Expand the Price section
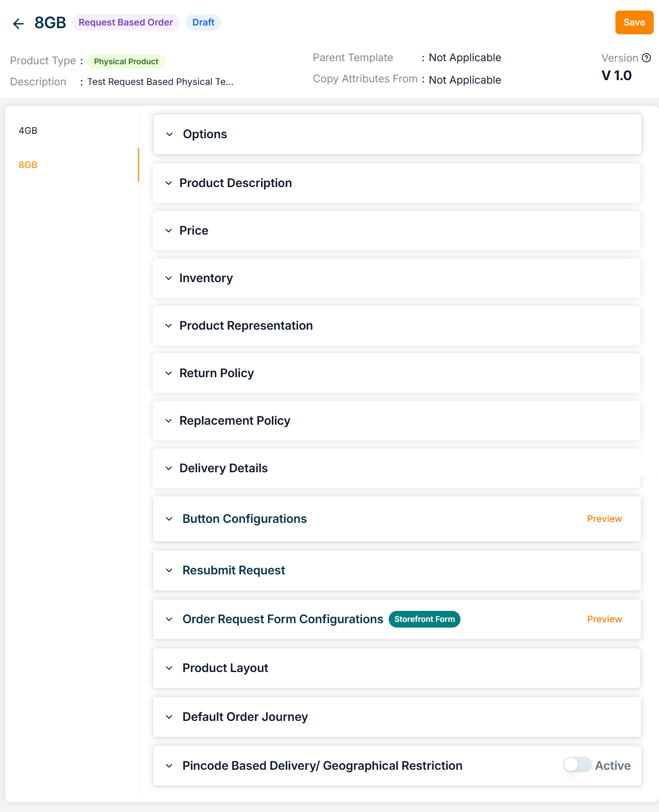 [194, 231]
